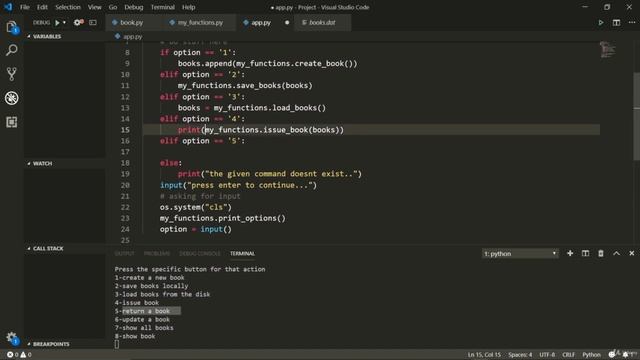Click app.py breadcrumb above editor
This screenshot has height=360, width=640.
click(133, 36)
